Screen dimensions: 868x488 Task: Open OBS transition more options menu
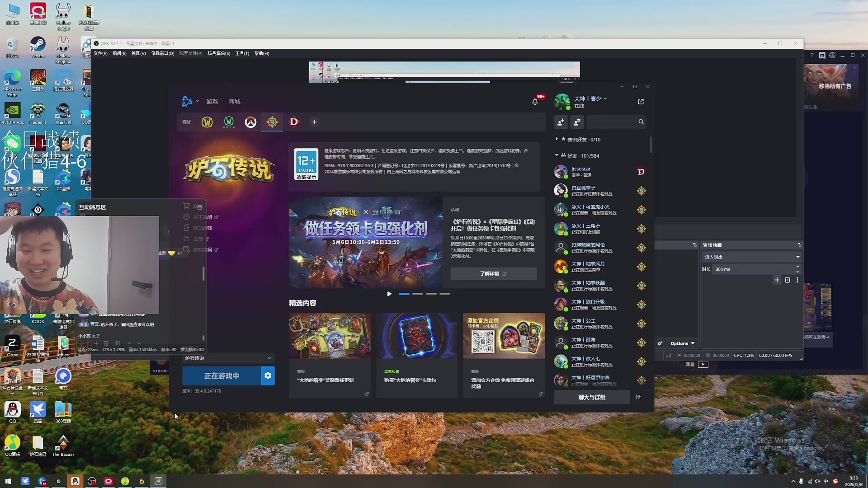(797, 280)
